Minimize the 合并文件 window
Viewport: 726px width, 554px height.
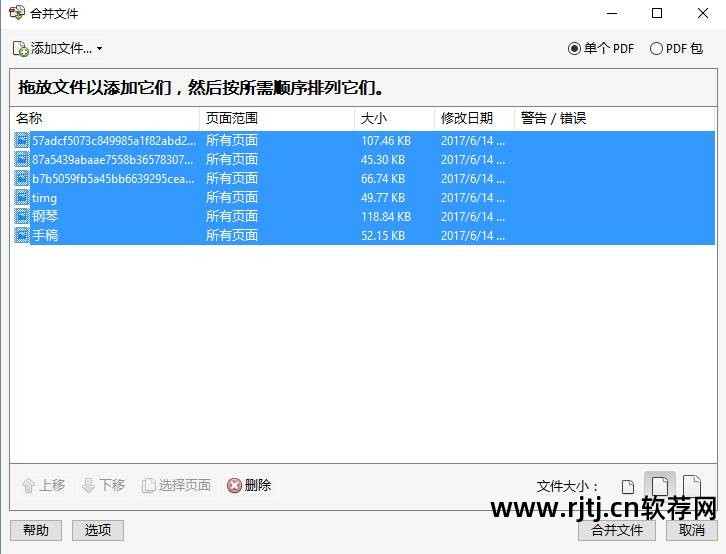pyautogui.click(x=612, y=13)
